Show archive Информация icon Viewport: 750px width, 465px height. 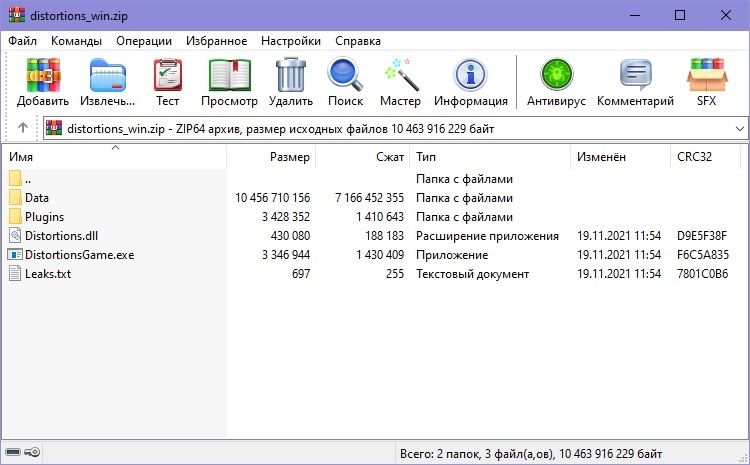point(470,82)
